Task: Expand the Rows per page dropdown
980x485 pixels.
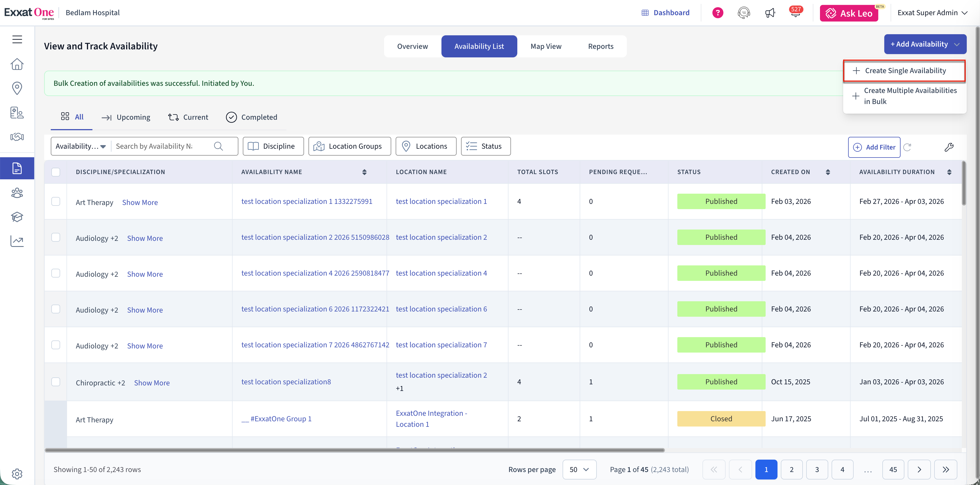Action: [x=579, y=469]
